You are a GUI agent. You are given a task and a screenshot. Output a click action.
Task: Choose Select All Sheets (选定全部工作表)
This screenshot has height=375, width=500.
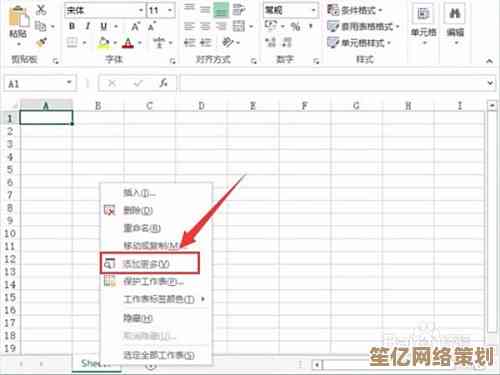pos(156,355)
